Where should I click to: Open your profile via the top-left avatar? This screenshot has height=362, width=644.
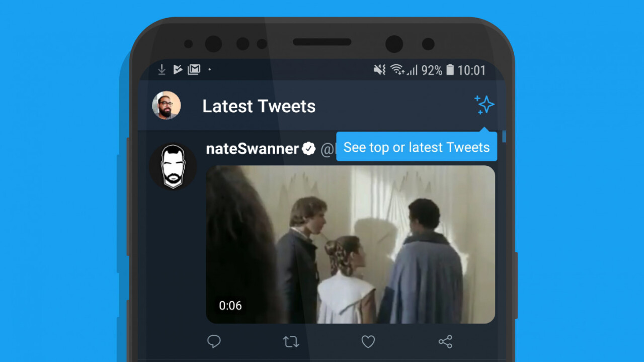point(166,106)
